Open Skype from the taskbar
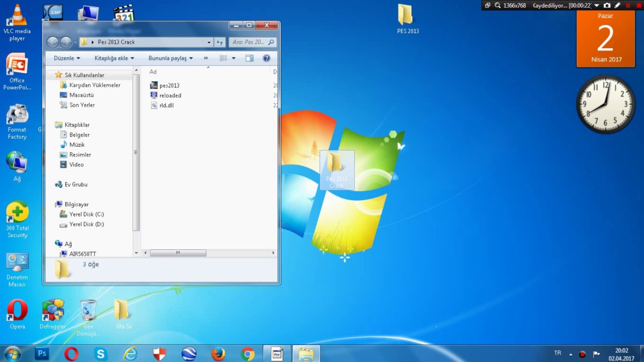The height and width of the screenshot is (362, 644). pyautogui.click(x=101, y=354)
